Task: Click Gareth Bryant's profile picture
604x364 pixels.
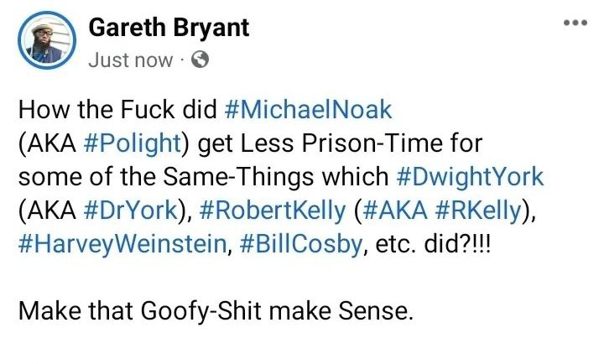Action: coord(43,42)
